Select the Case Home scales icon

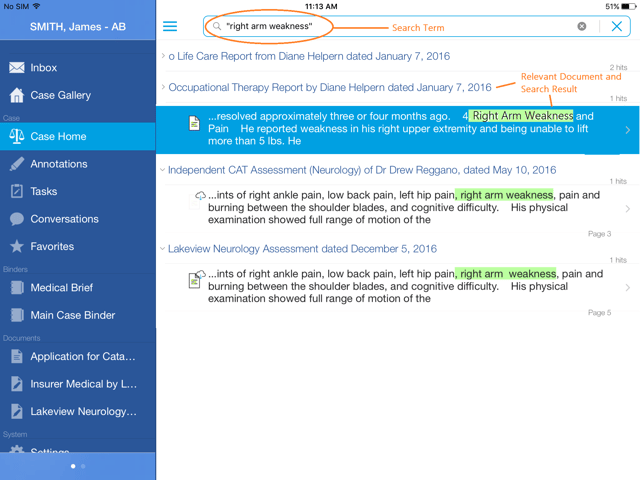click(17, 136)
